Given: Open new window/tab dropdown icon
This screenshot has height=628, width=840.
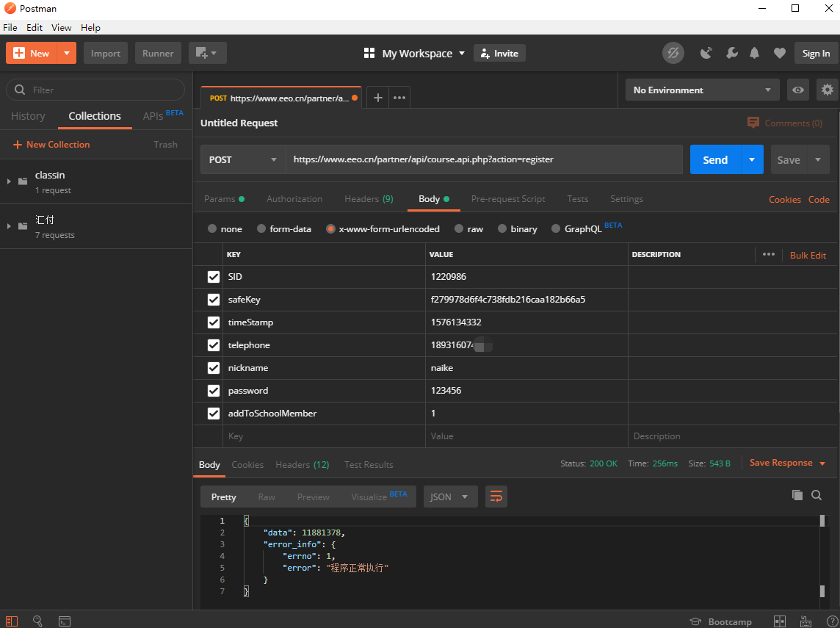Looking at the screenshot, I should tap(207, 53).
